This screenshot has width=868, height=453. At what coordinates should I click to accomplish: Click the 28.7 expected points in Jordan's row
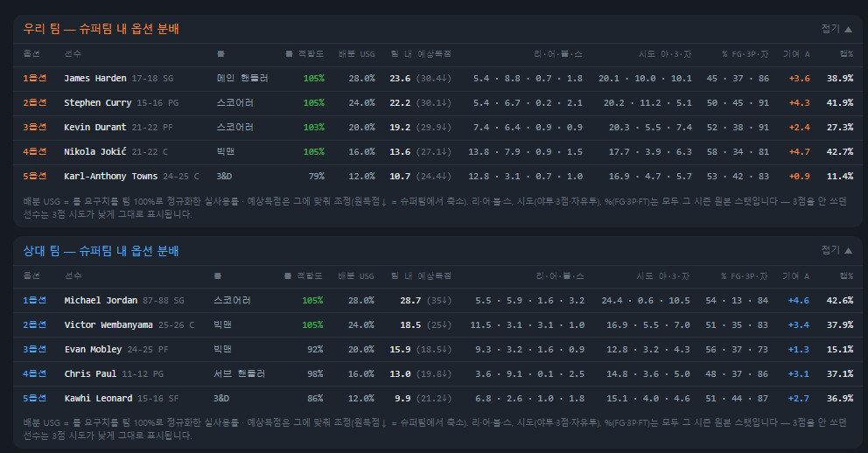pyautogui.click(x=410, y=300)
